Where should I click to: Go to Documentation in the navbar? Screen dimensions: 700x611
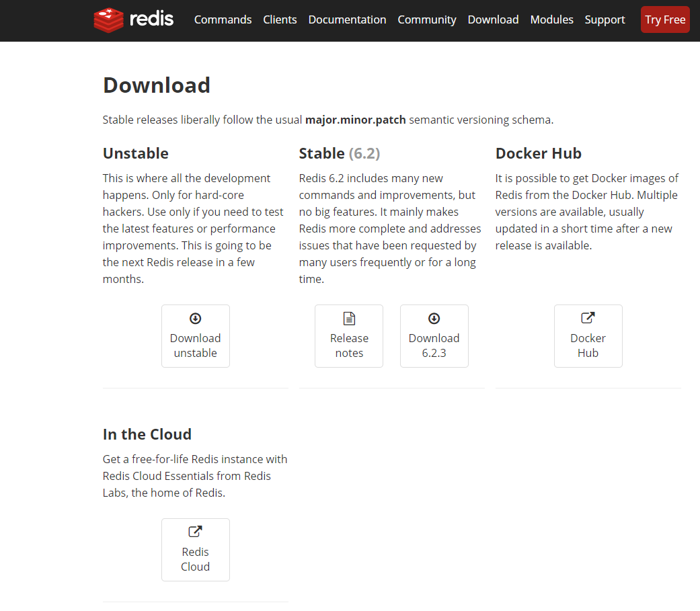click(348, 19)
